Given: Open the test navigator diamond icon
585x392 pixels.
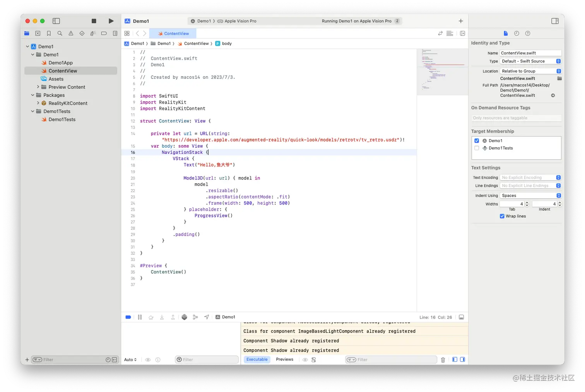Looking at the screenshot, I should [x=82, y=34].
